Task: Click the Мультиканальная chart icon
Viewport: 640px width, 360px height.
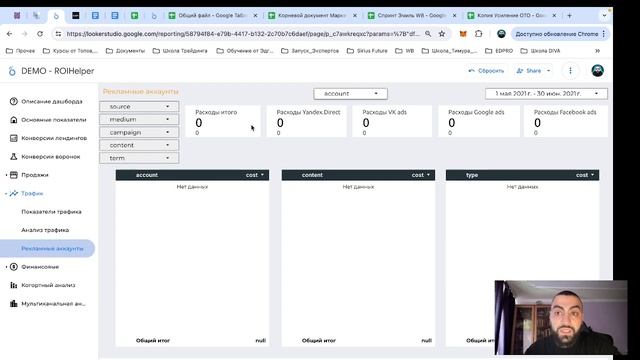Action: 13,303
